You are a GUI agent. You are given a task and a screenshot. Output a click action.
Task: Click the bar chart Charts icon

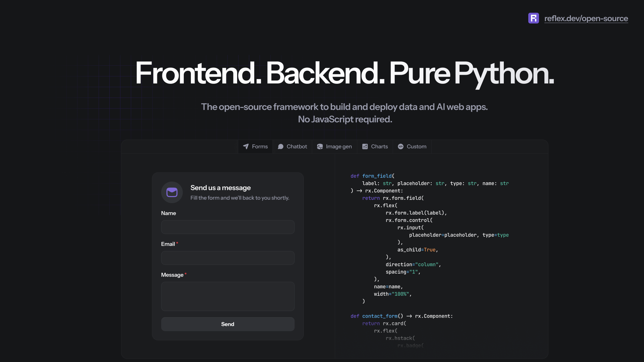[365, 146]
